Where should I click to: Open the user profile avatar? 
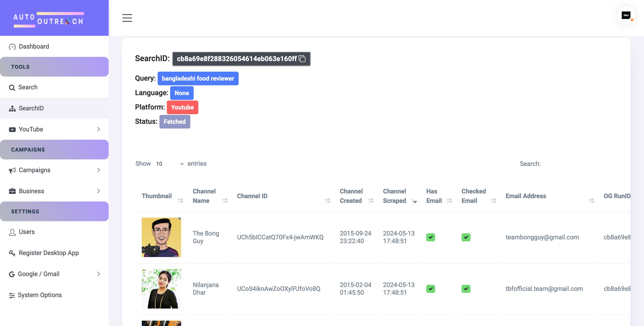coord(626,15)
